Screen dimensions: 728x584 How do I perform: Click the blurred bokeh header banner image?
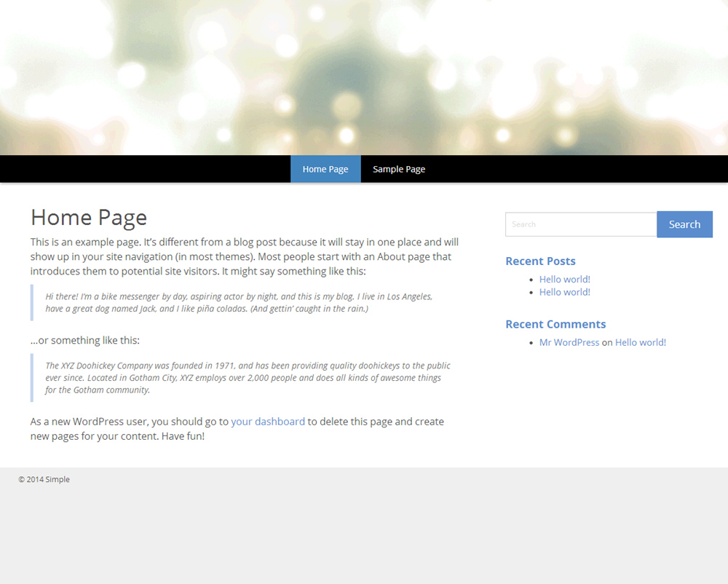pyautogui.click(x=364, y=76)
